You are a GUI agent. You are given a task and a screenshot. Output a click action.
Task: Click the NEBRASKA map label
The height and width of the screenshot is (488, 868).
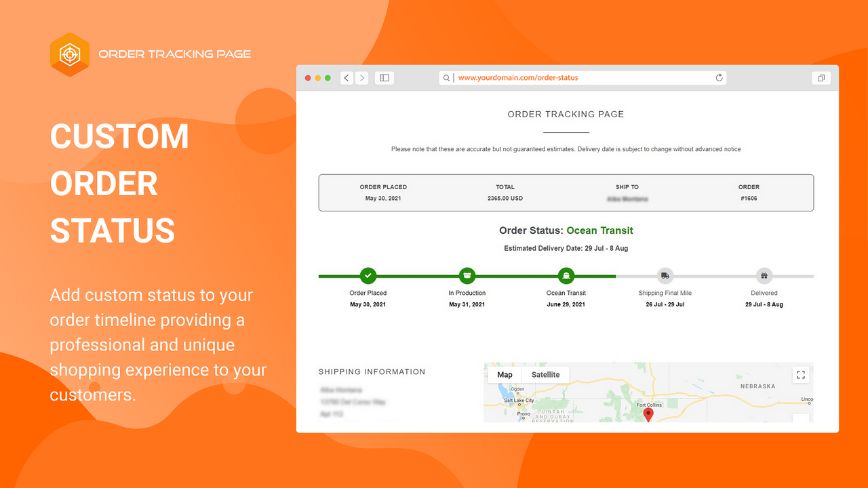point(757,386)
